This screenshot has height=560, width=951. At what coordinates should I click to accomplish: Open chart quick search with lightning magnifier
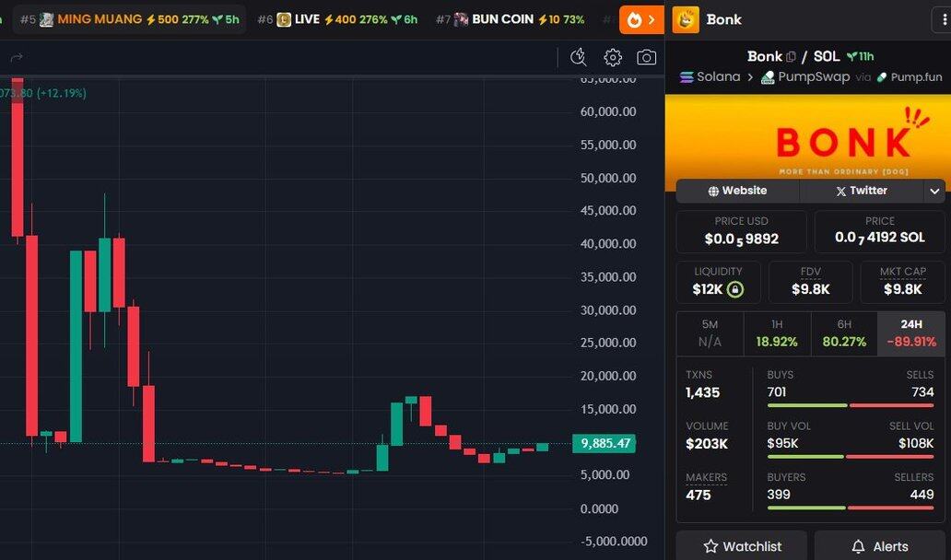(579, 57)
